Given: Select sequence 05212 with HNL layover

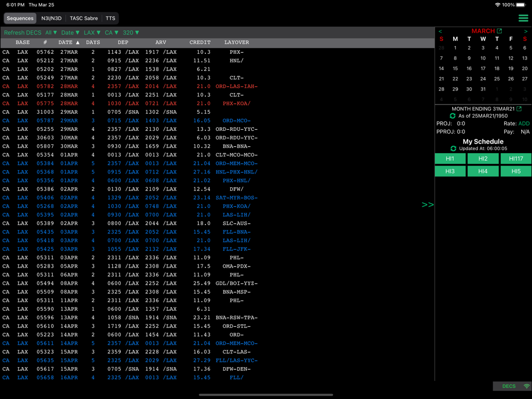Looking at the screenshot, I should tap(217, 61).
